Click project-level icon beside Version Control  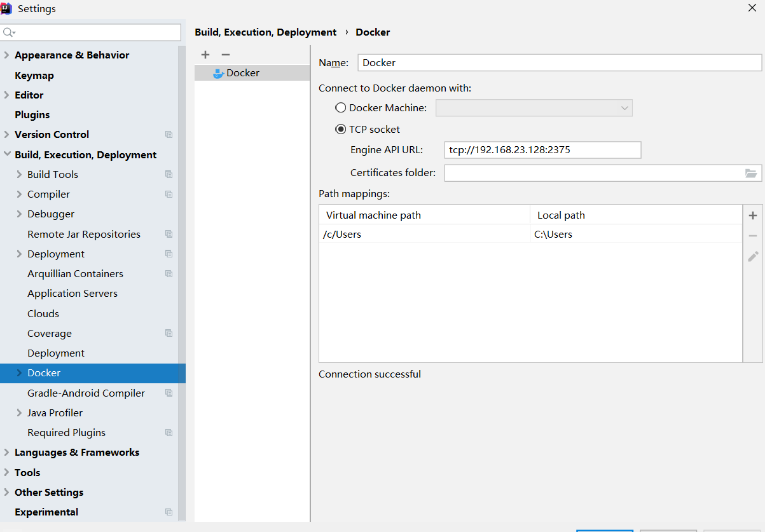click(x=169, y=135)
